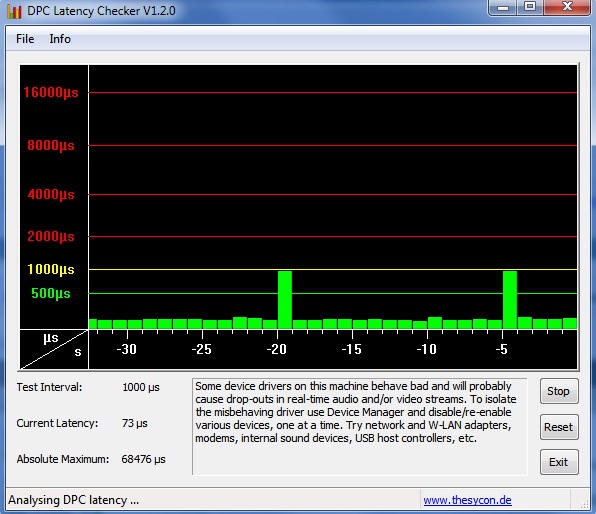The image size is (596, 514).
Task: Click the green 500µs threshold label
Action: 51,293
